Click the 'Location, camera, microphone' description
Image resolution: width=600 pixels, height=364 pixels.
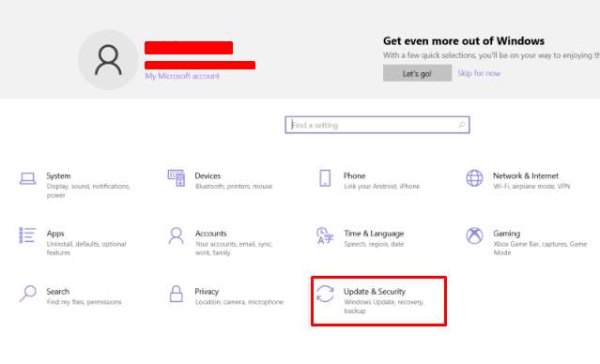(239, 302)
